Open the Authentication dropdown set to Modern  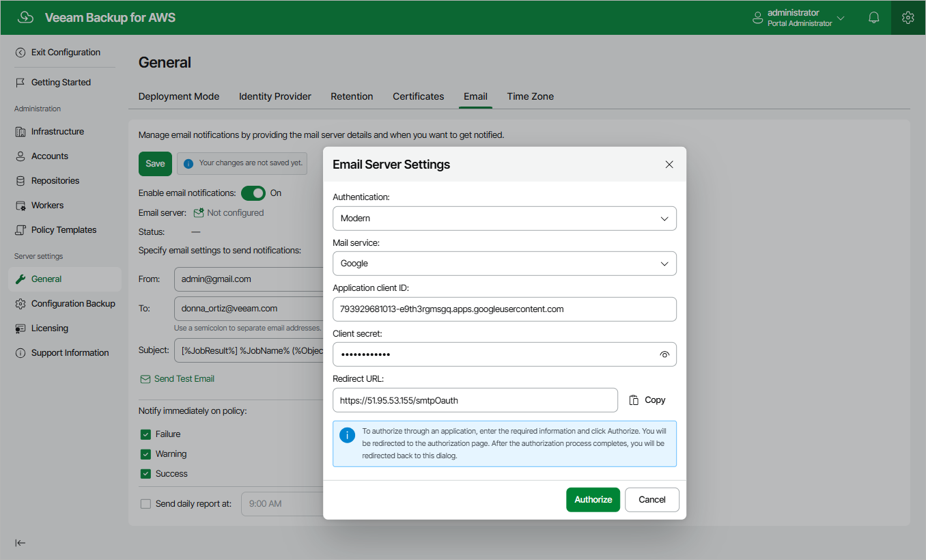505,219
